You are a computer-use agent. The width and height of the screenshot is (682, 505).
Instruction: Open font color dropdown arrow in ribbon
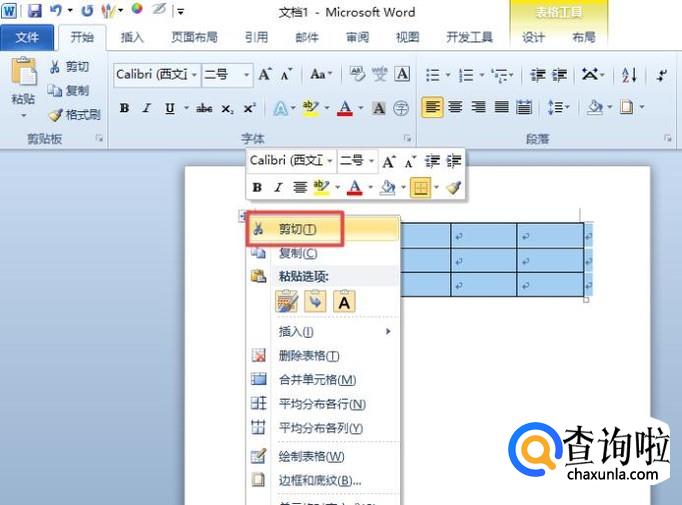(x=360, y=108)
